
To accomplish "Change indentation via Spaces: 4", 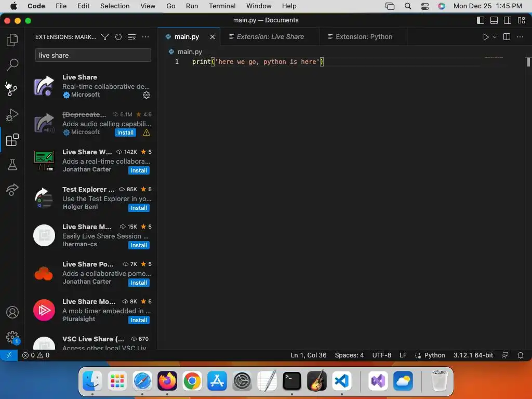I will click(x=349, y=355).
